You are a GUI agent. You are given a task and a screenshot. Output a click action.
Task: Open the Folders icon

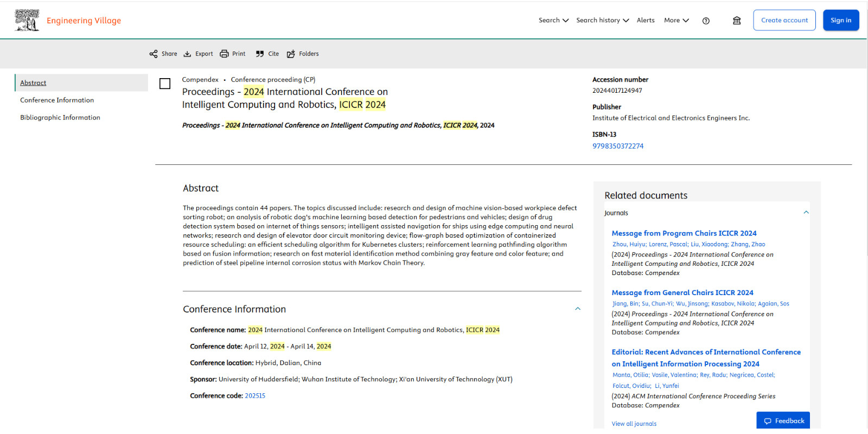pyautogui.click(x=291, y=54)
